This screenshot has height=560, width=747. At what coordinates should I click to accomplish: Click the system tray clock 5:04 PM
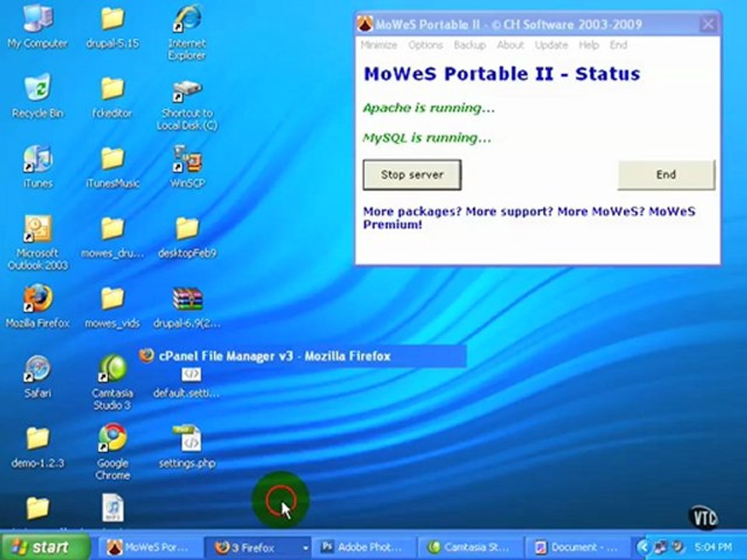[x=714, y=547]
